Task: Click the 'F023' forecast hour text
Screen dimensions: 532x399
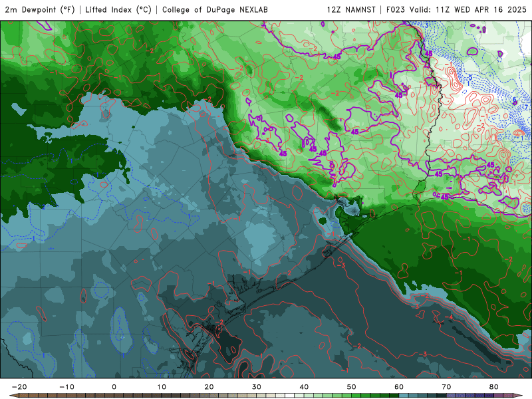Action: point(396,9)
